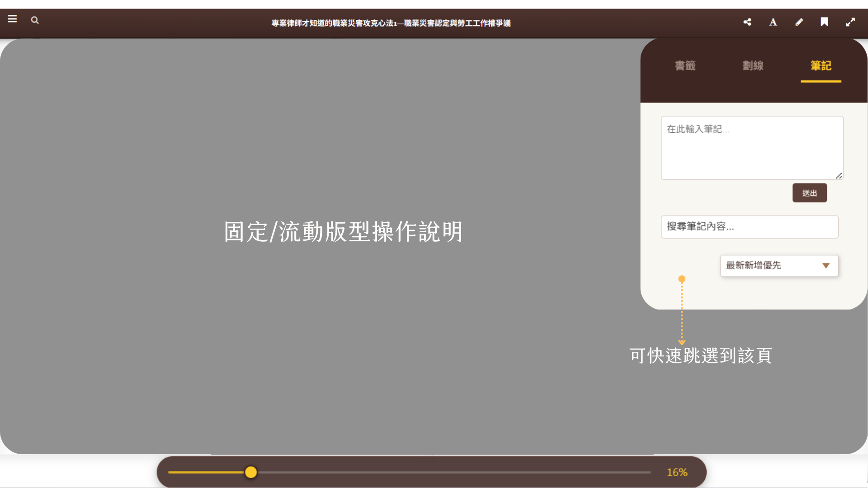This screenshot has height=488, width=868.
Task: Focus the 在此輸入筆記 text area
Action: (x=752, y=148)
